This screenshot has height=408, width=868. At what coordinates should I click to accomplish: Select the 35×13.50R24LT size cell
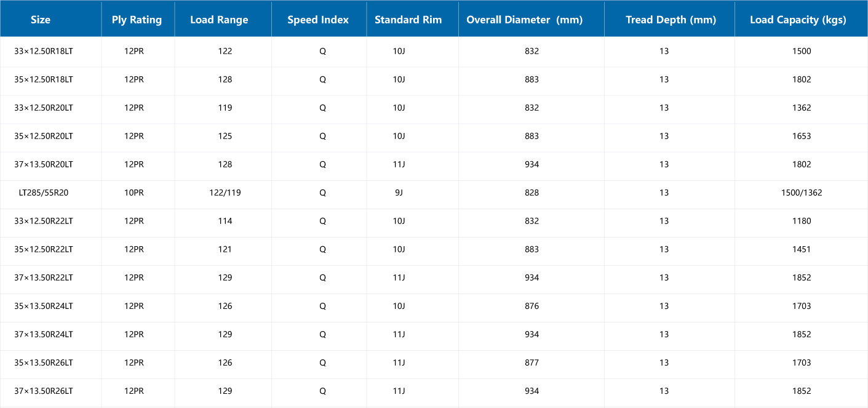pyautogui.click(x=44, y=306)
